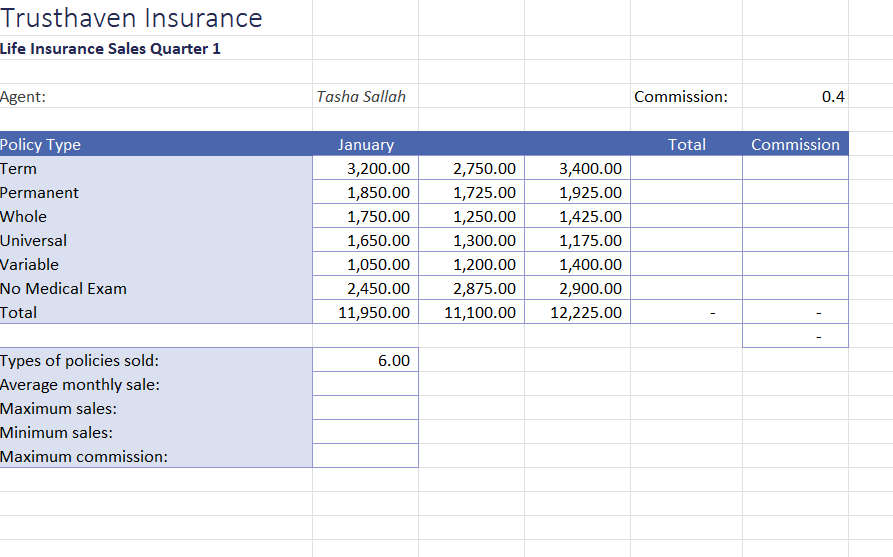Select the empty Minimum sales value cell
The image size is (893, 557).
click(x=365, y=432)
